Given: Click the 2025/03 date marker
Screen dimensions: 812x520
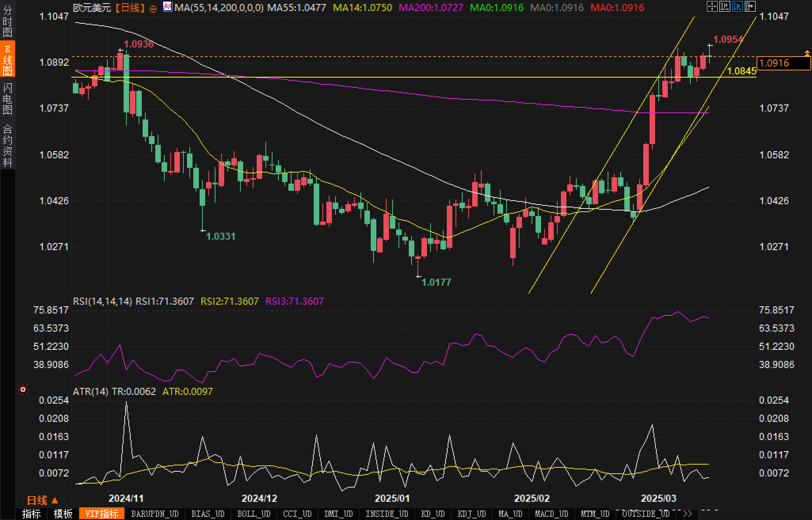Looking at the screenshot, I should (659, 498).
